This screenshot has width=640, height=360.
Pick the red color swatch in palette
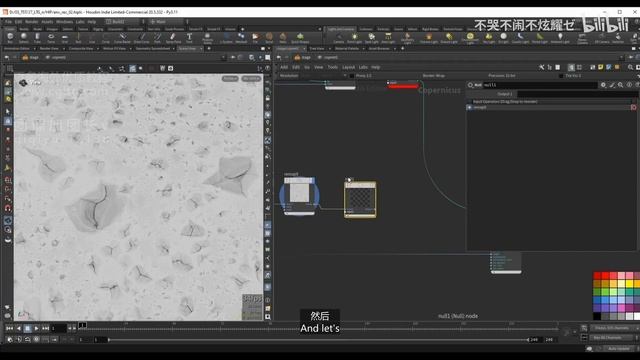[605, 276]
